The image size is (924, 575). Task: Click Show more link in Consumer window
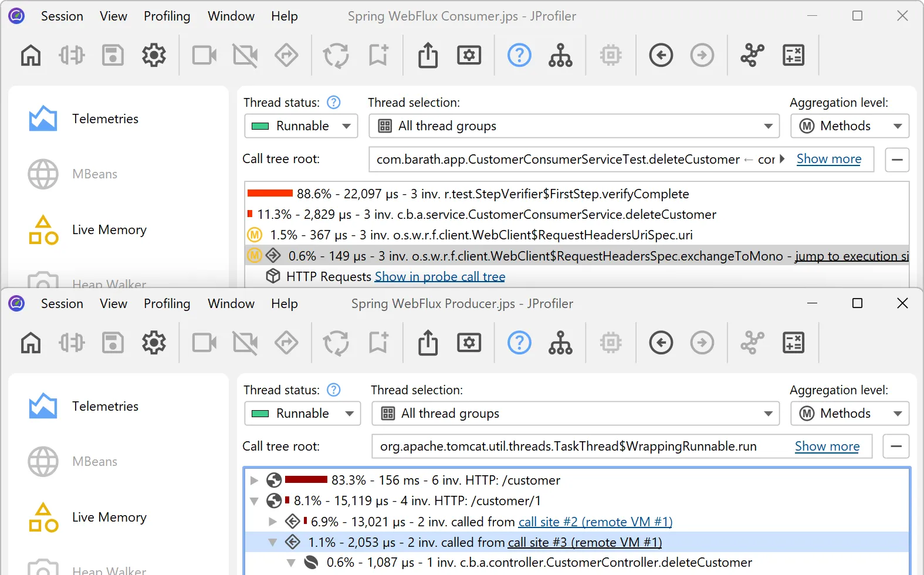tap(829, 159)
